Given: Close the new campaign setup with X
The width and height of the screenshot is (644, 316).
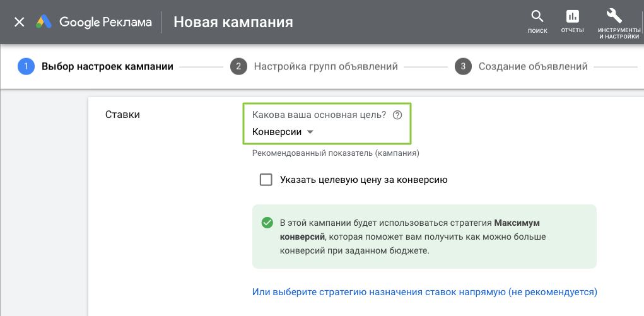Looking at the screenshot, I should click(x=20, y=22).
